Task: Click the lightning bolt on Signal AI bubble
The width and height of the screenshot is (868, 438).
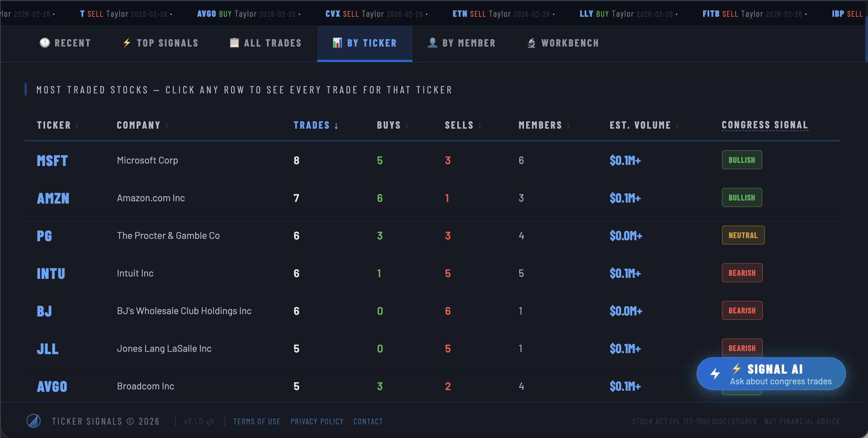Action: [x=715, y=374]
